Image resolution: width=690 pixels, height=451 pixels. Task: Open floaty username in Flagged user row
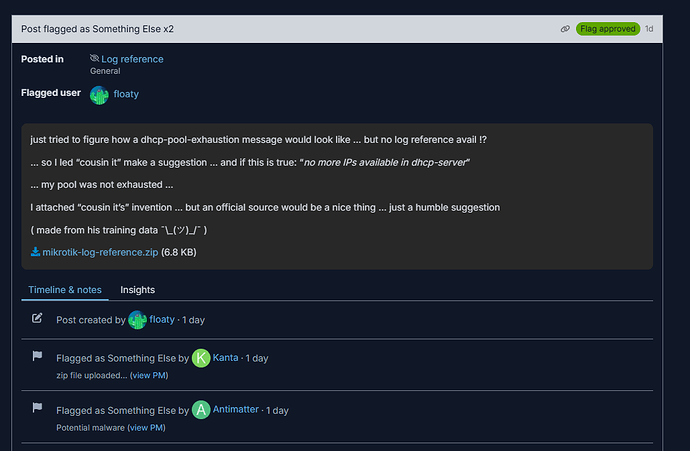126,94
